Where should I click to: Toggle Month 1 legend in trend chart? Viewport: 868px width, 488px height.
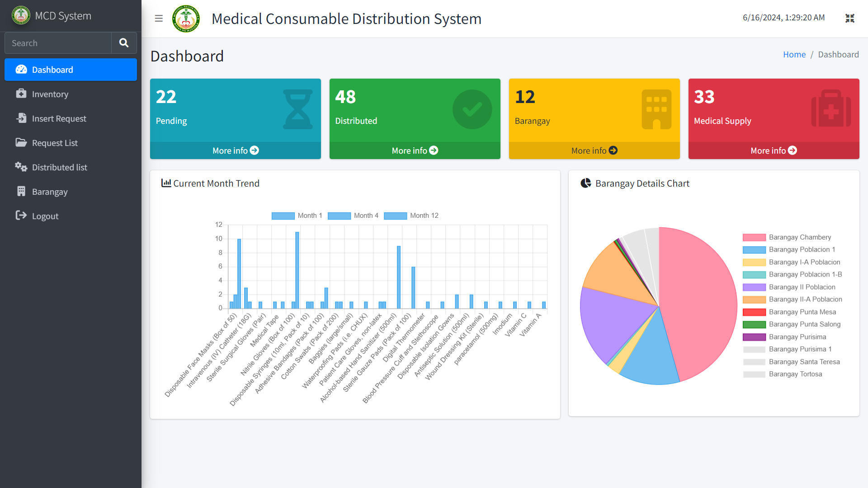pyautogui.click(x=297, y=216)
